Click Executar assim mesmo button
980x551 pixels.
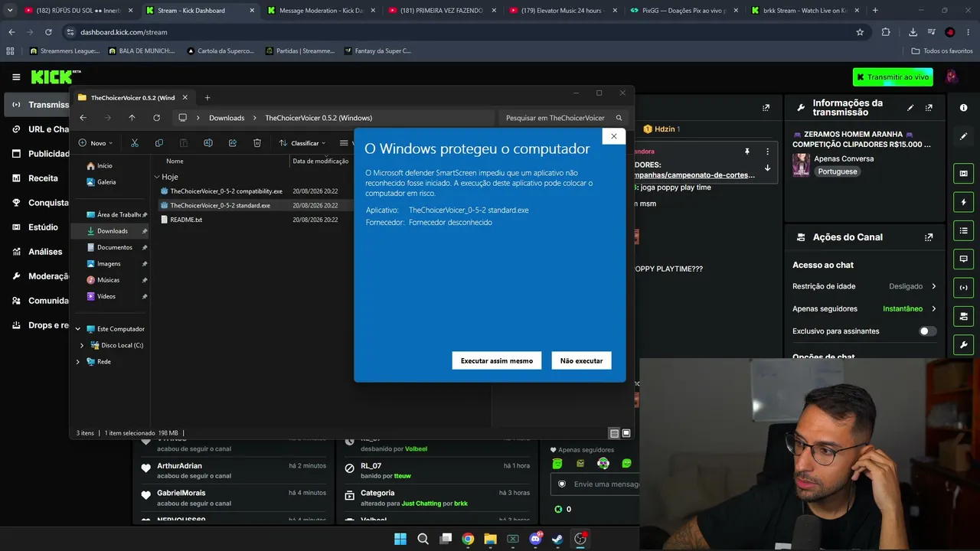[x=497, y=360]
